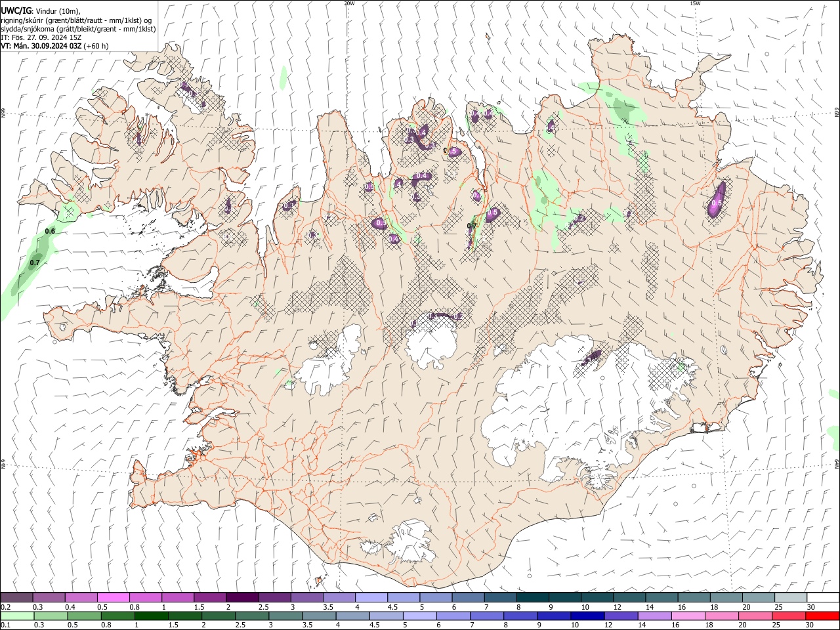Click the purple 1.5 swatch in upper scale
This screenshot has width=840, height=630.
209,597
